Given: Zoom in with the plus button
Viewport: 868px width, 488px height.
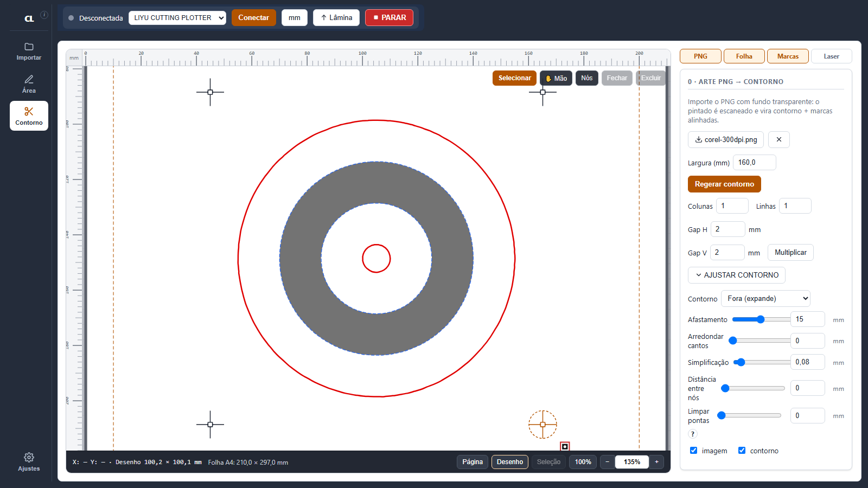Looking at the screenshot, I should tap(656, 462).
